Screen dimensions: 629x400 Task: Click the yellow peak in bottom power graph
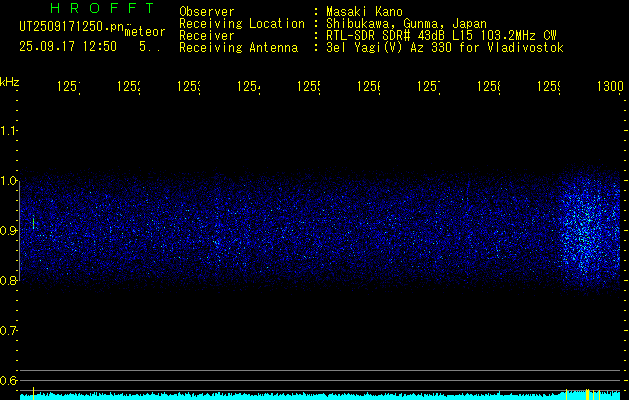coord(586,394)
